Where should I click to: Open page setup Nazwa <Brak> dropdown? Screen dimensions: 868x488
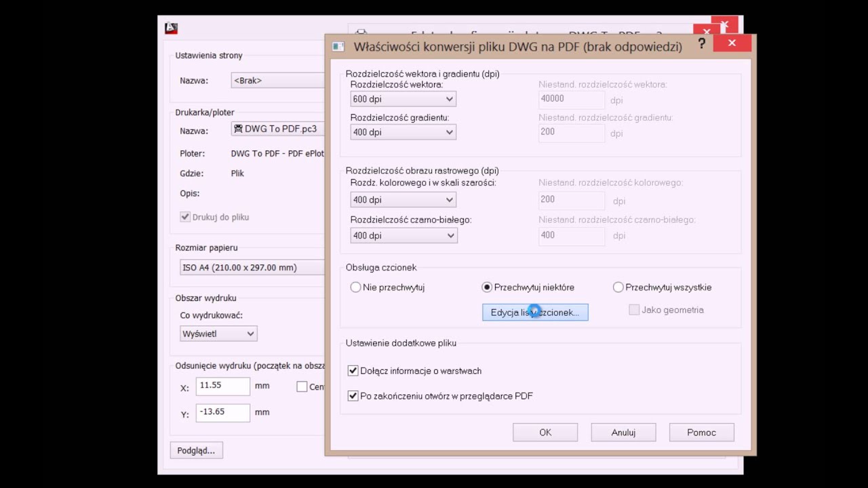[x=277, y=80]
